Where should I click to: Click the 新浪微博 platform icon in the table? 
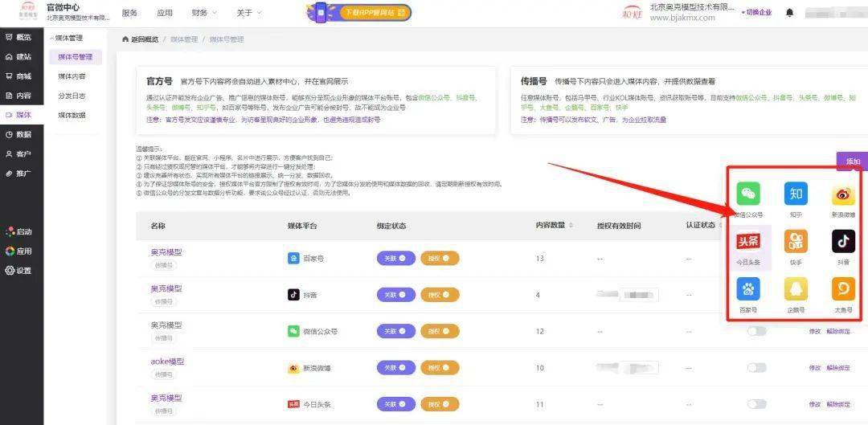tap(293, 368)
